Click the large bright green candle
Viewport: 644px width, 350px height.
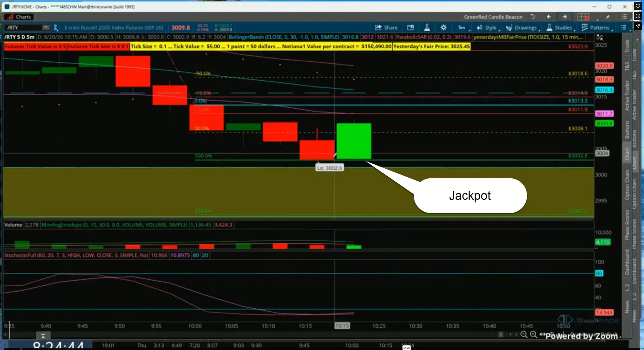click(x=354, y=141)
